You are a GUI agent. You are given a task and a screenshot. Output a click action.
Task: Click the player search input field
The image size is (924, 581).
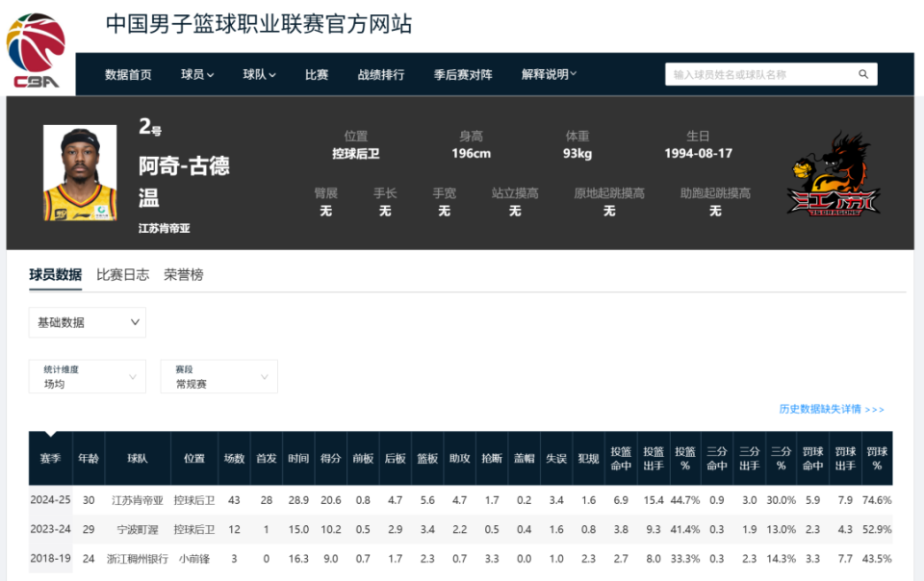pyautogui.click(x=760, y=73)
